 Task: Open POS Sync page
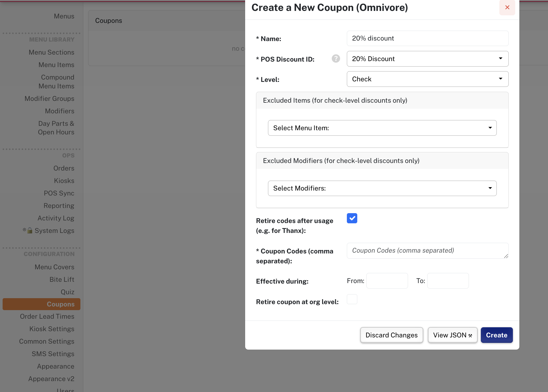click(59, 193)
